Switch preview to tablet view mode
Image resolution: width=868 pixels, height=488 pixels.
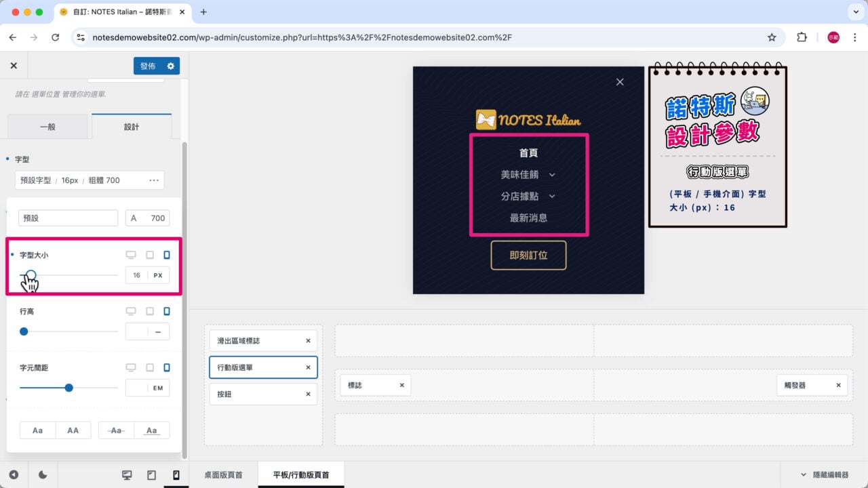[x=151, y=475]
